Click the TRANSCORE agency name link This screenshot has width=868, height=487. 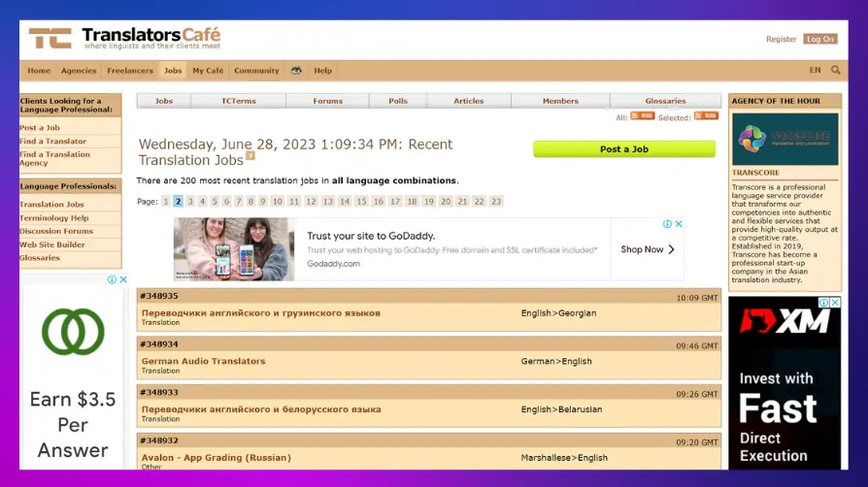pyautogui.click(x=755, y=173)
